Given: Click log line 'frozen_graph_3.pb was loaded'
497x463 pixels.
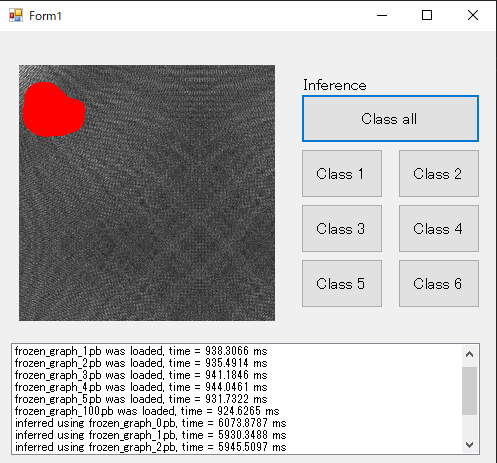Looking at the screenshot, I should point(141,375).
